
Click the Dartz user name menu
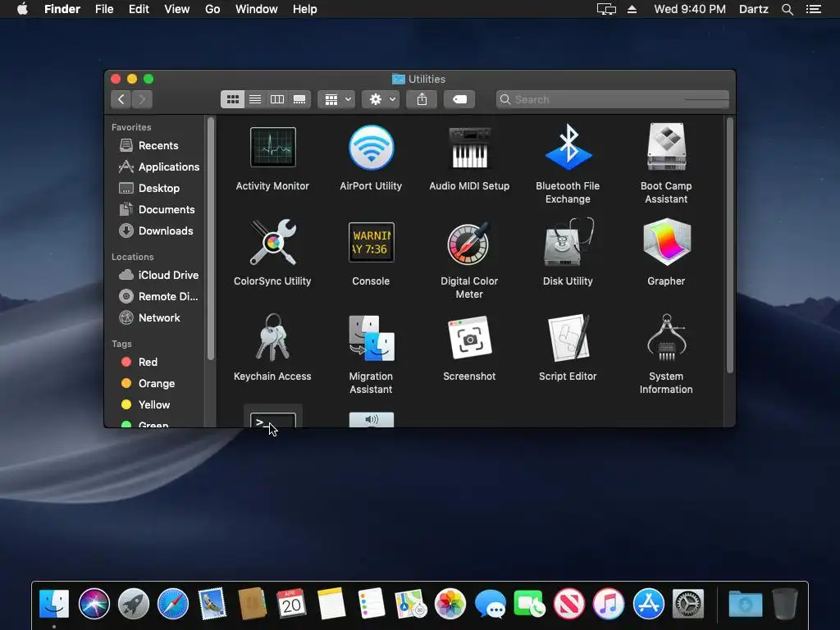(x=754, y=9)
